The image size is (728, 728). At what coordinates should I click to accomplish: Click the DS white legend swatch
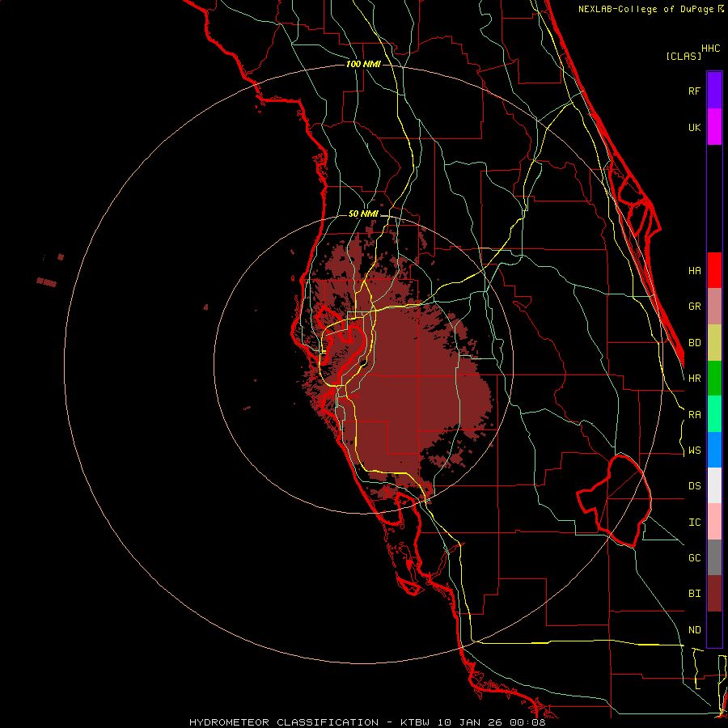[714, 485]
